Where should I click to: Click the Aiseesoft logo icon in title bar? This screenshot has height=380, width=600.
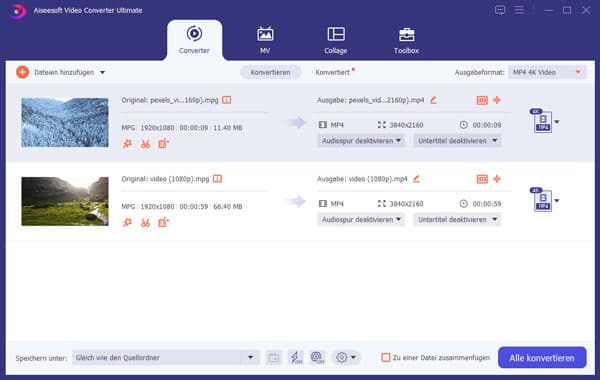[x=17, y=11]
